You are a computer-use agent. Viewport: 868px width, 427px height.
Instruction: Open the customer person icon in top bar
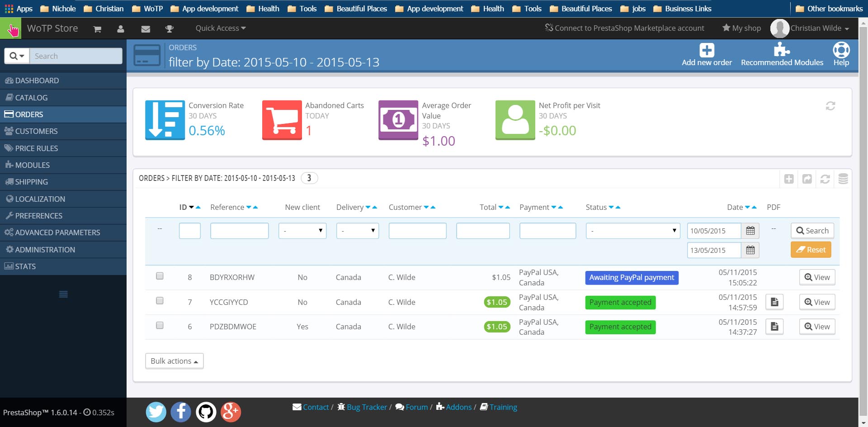pos(120,29)
